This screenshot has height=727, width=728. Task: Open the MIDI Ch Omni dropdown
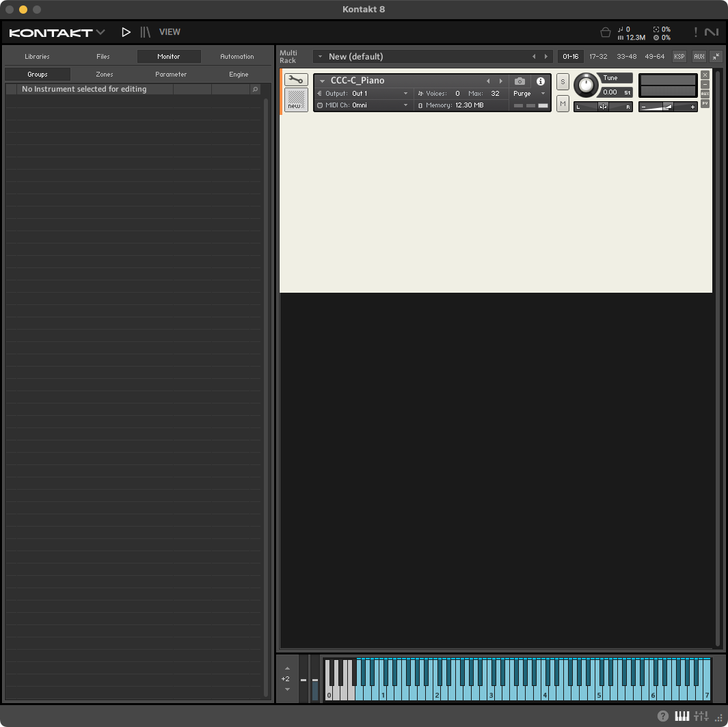(379, 105)
